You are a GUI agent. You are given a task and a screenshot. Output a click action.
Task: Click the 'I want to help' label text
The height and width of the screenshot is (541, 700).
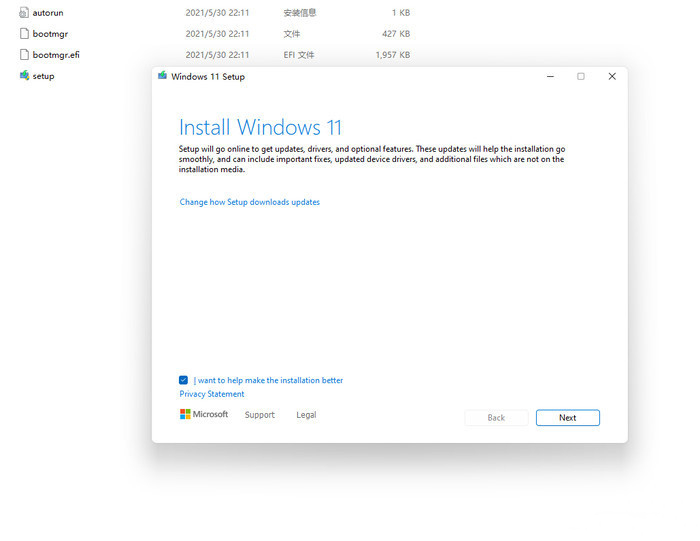(x=269, y=380)
